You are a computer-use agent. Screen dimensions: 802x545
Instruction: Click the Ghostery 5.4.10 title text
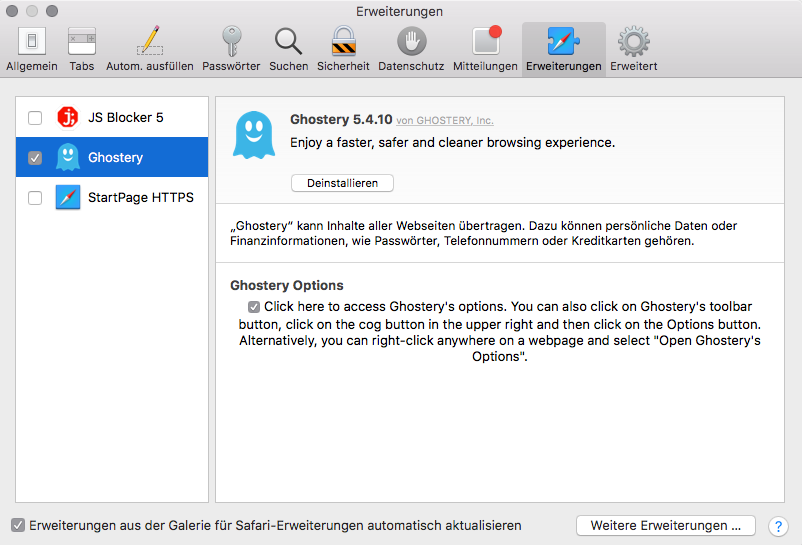click(x=341, y=120)
